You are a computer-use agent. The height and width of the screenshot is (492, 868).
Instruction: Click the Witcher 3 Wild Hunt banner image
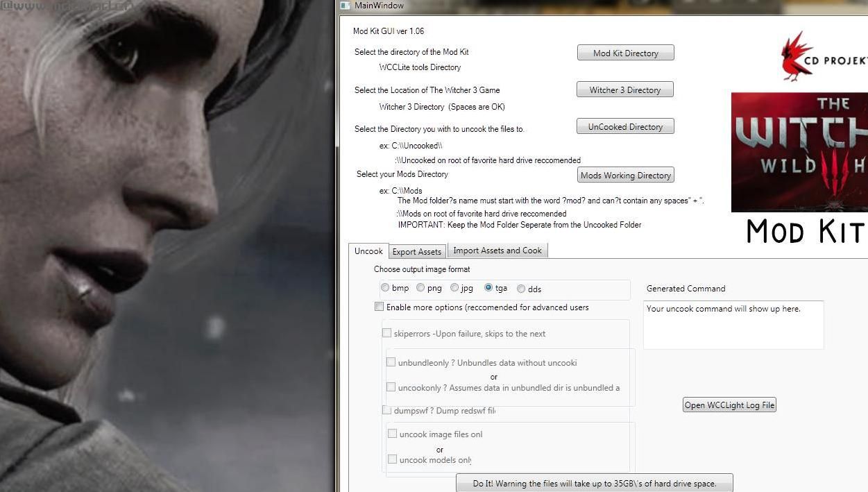799,152
